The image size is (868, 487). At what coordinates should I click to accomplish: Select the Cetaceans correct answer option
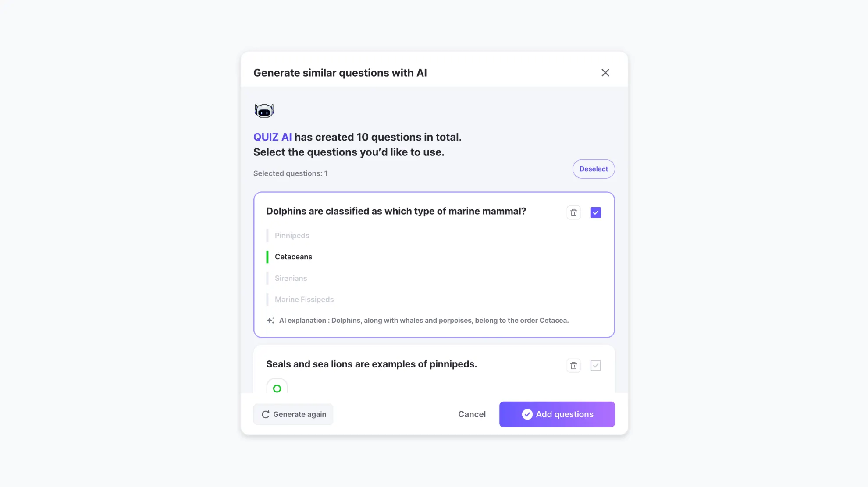point(293,257)
